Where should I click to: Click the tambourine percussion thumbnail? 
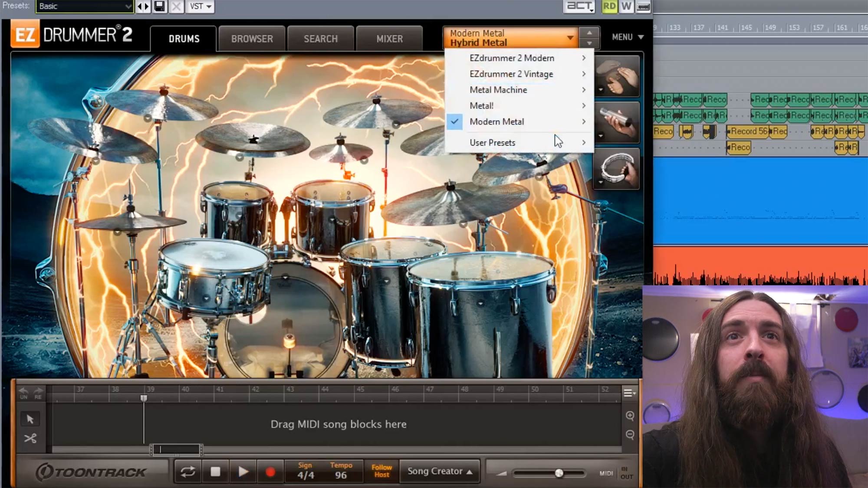pos(617,168)
